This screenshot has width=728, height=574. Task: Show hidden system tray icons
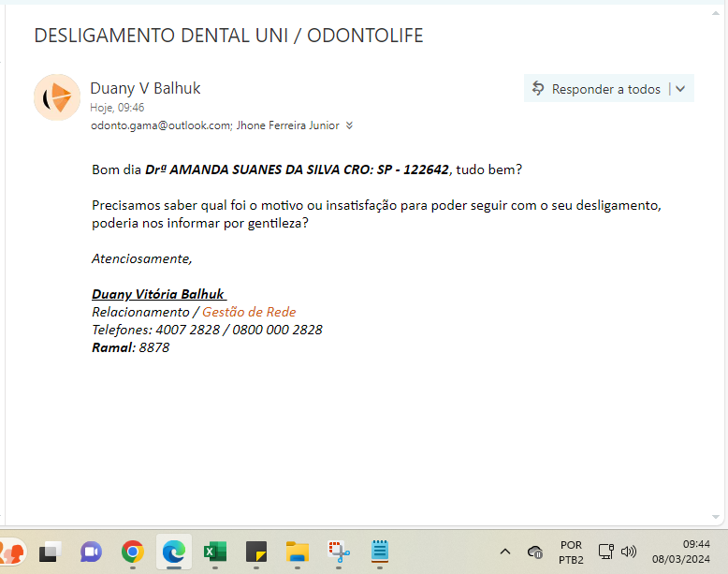coord(505,552)
